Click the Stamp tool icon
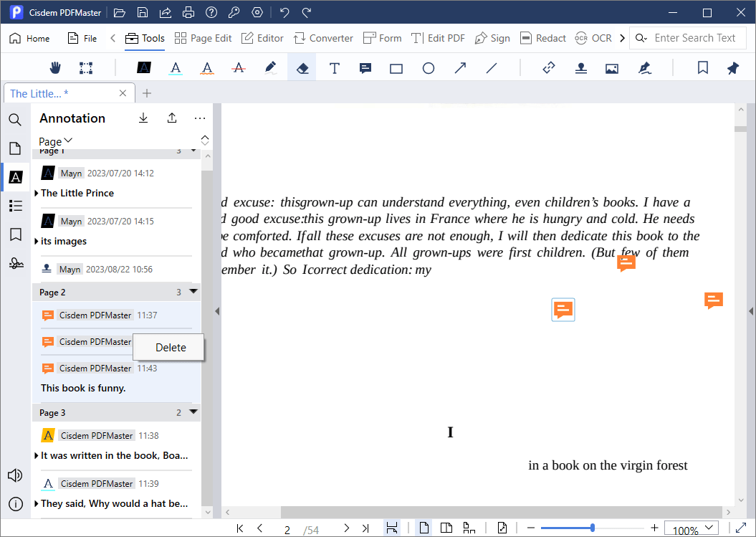Image resolution: width=756 pixels, height=537 pixels. coord(581,68)
